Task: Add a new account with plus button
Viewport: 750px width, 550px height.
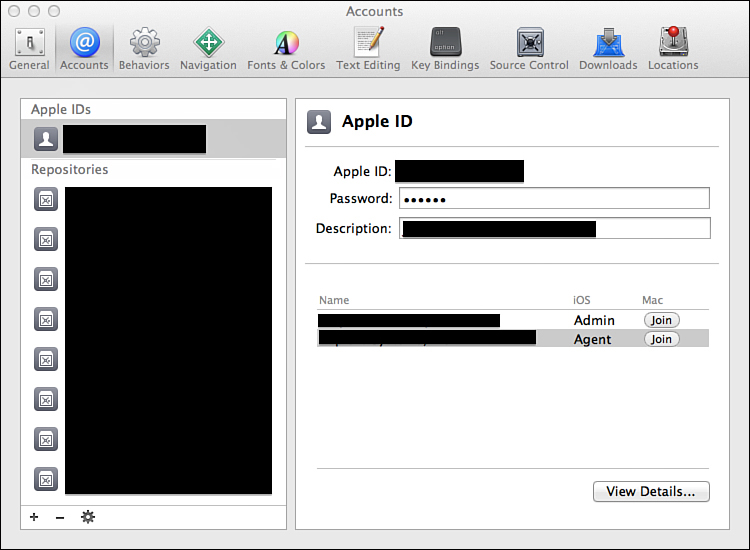Action: click(x=34, y=517)
